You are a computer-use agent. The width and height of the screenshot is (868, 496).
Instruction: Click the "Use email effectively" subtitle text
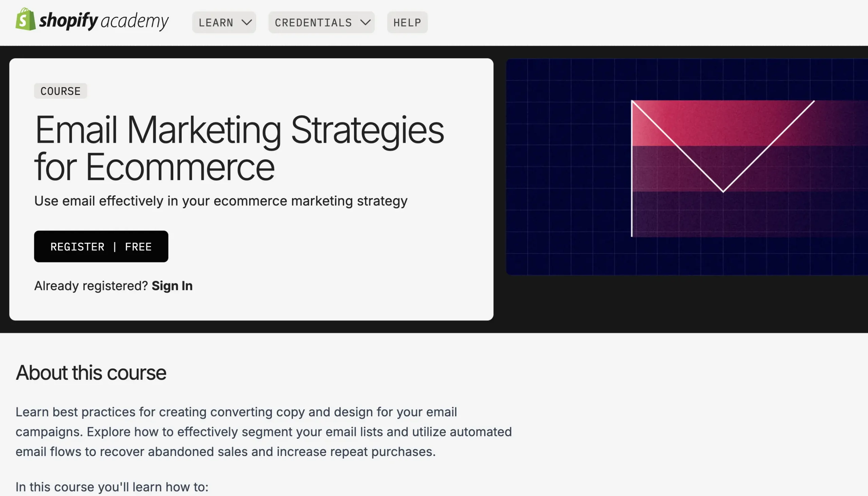click(220, 201)
